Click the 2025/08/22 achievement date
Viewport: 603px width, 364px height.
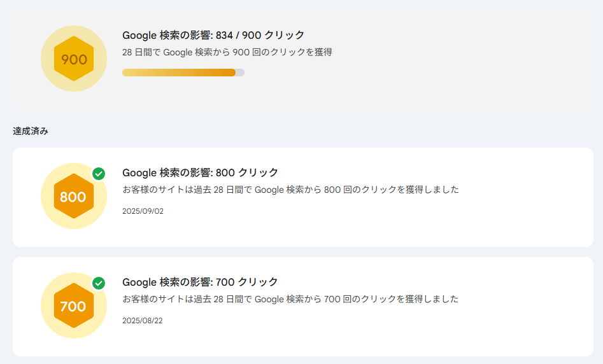(x=143, y=321)
